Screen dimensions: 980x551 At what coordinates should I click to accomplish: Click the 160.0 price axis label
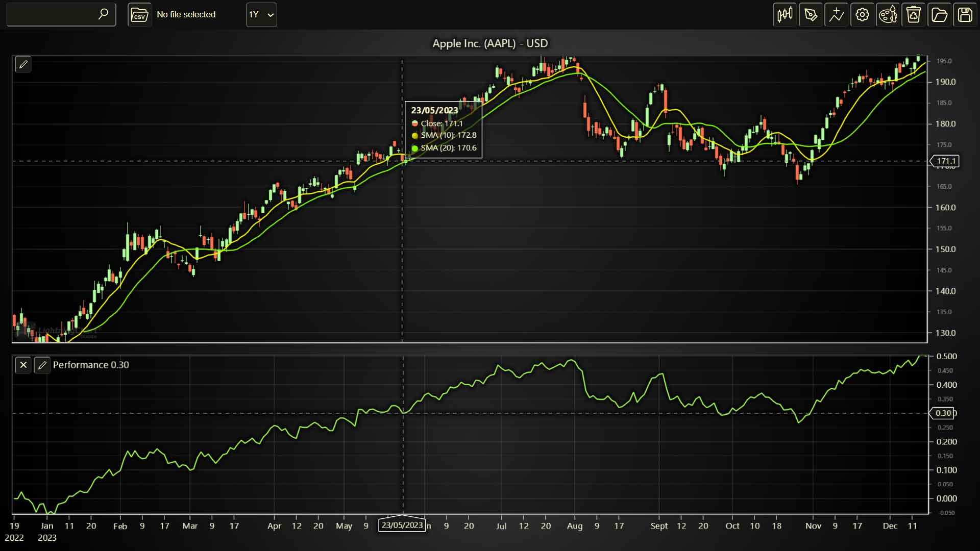coord(945,208)
